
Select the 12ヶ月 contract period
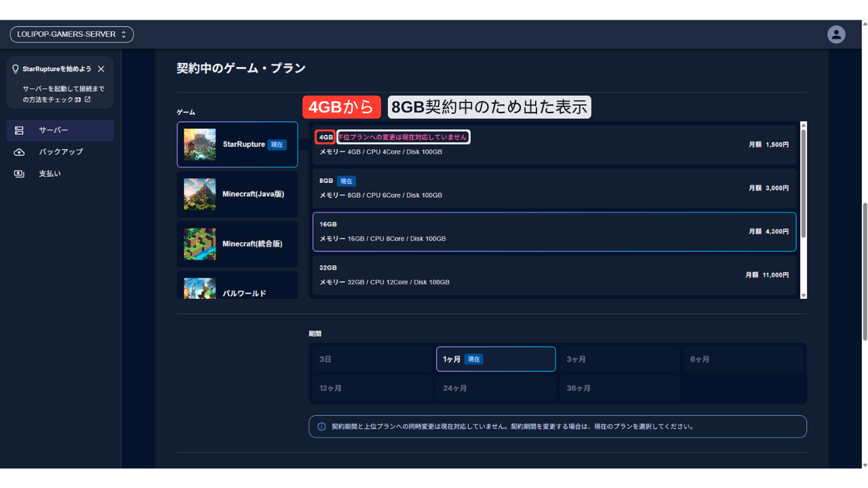(x=372, y=388)
